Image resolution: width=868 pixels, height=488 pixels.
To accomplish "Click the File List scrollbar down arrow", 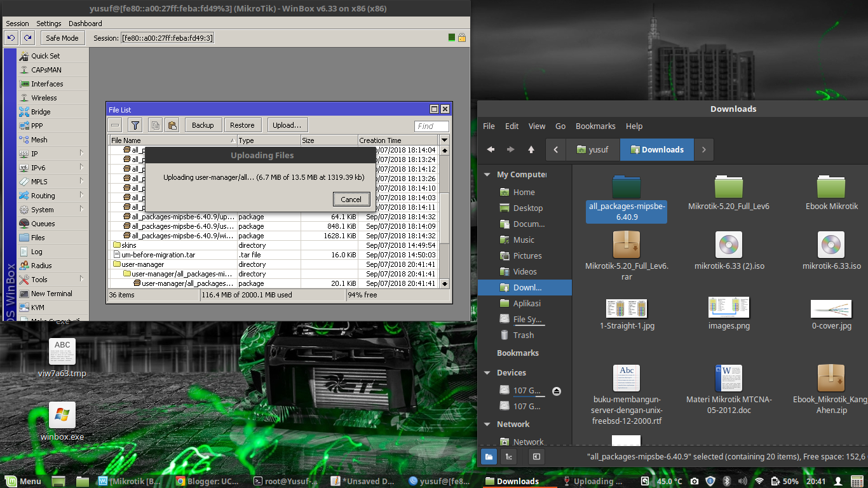I will [445, 283].
